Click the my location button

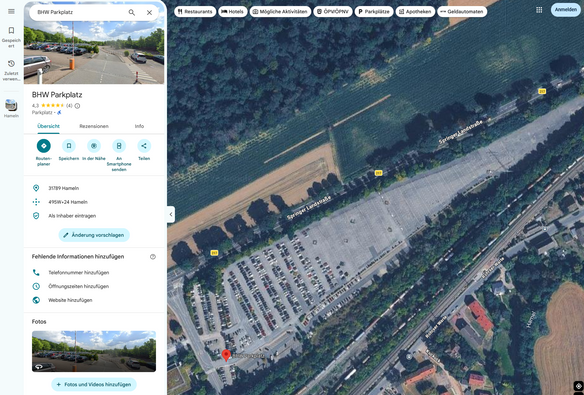tap(578, 386)
